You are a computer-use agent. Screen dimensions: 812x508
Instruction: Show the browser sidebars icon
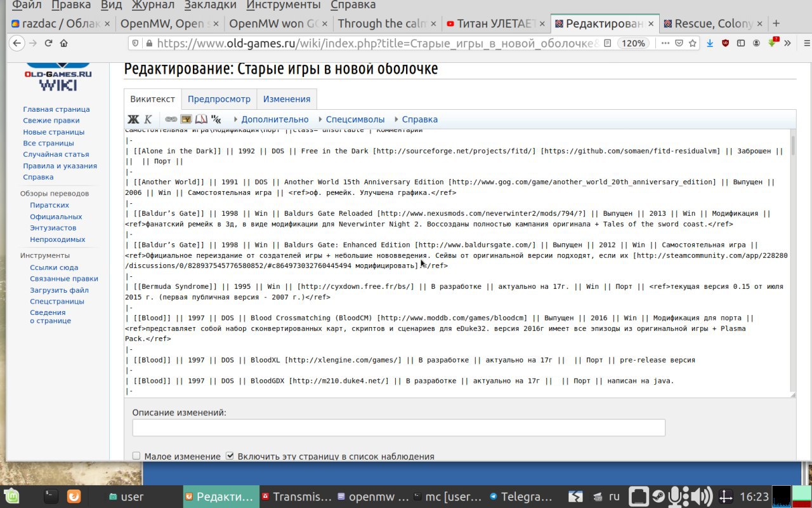[x=740, y=44]
